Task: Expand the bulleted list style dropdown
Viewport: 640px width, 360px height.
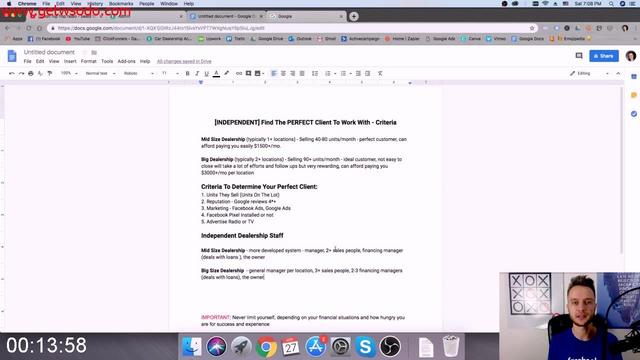Action: click(351, 74)
